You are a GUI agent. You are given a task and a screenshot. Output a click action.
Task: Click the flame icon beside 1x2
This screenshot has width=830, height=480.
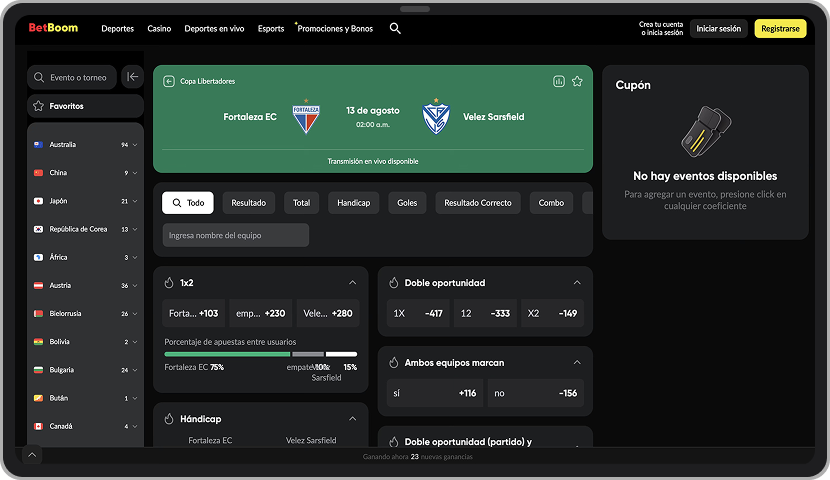[169, 283]
